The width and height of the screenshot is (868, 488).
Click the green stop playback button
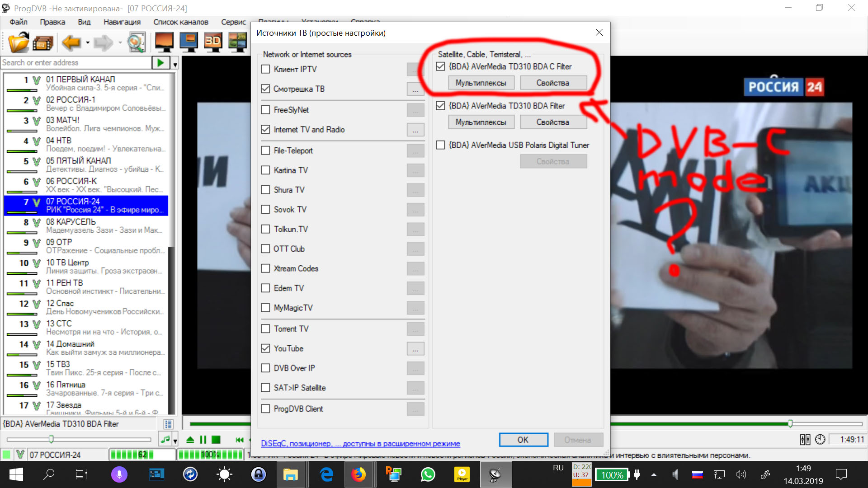pyautogui.click(x=216, y=440)
